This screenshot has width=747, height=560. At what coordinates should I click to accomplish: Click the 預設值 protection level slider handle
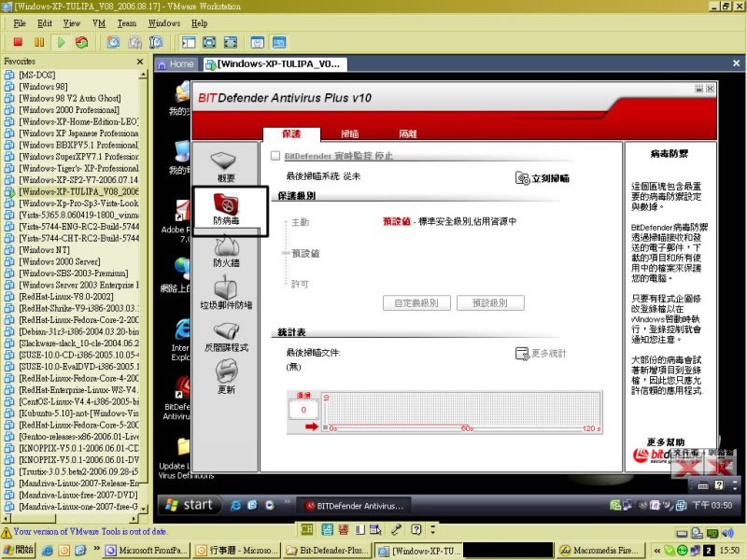click(287, 253)
